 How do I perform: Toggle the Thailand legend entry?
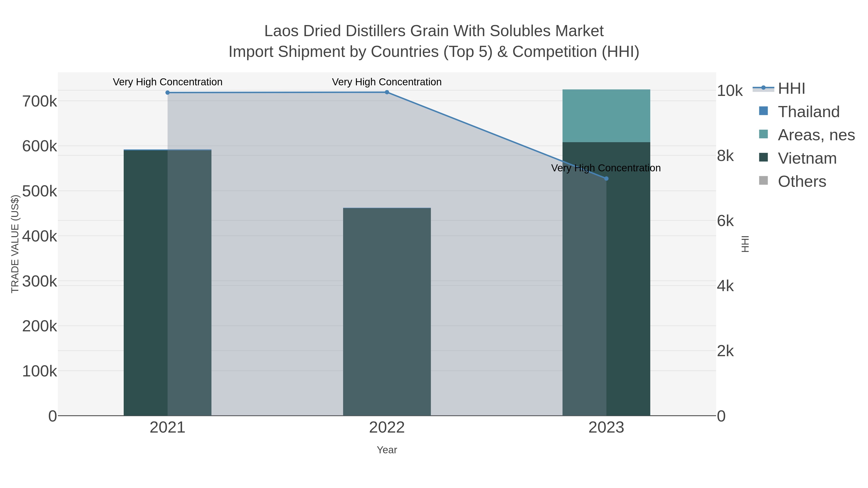(799, 112)
